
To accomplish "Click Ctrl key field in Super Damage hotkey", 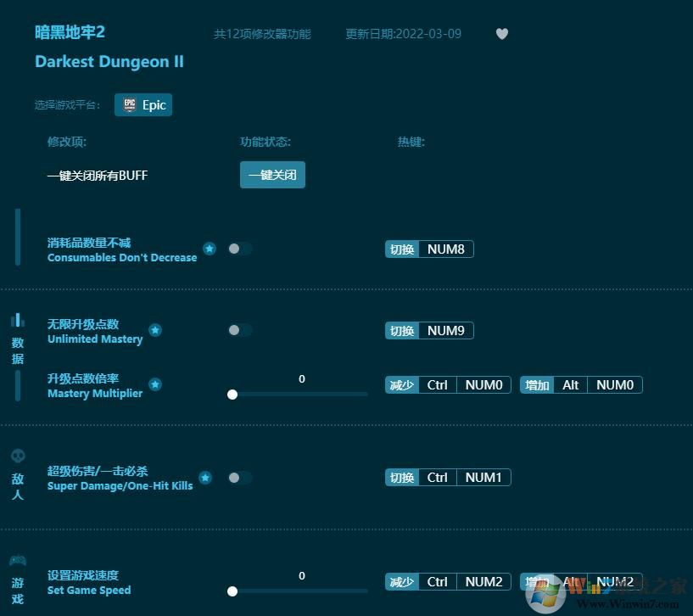I will click(x=437, y=477).
